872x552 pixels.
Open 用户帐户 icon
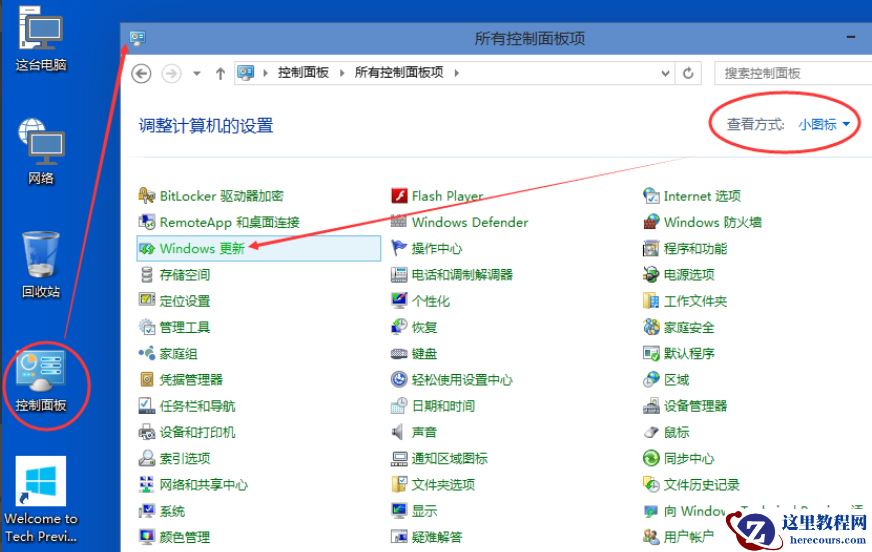point(651,537)
